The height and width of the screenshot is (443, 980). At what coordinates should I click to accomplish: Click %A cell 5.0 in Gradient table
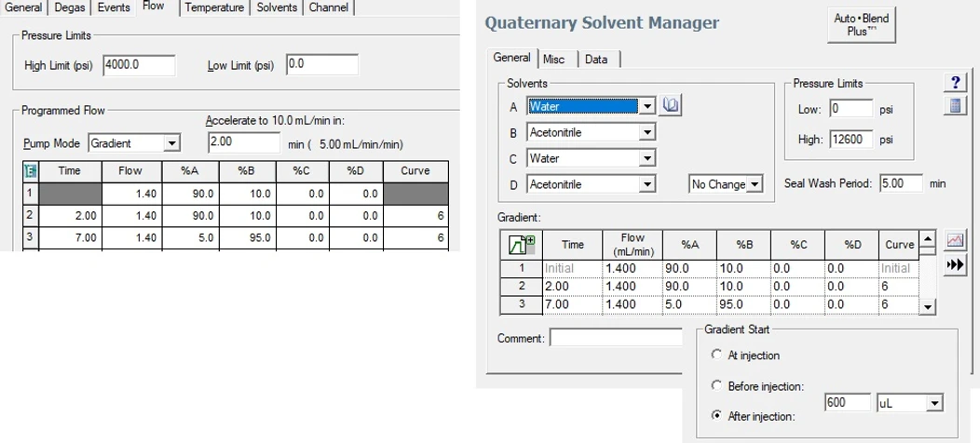(x=690, y=305)
